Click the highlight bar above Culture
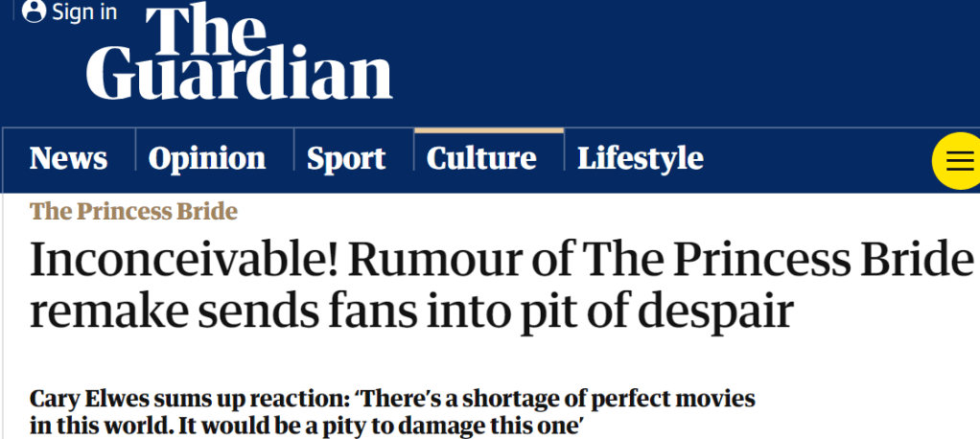980x439 pixels. 489,129
